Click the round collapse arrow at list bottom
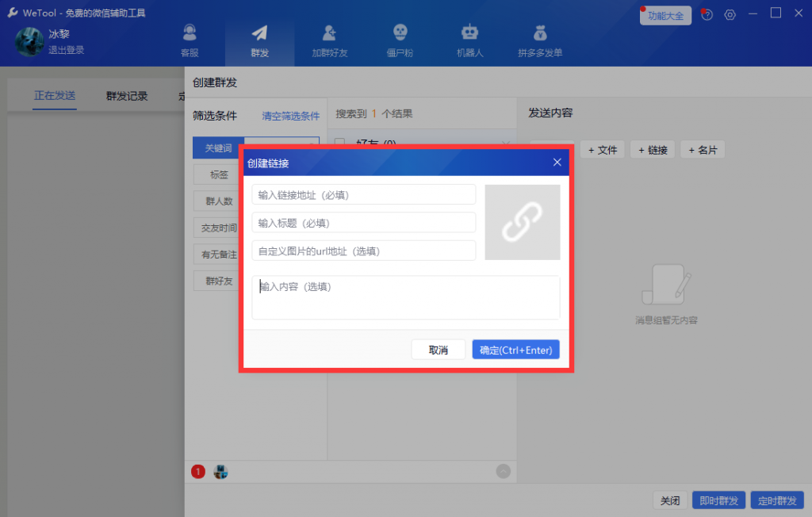The image size is (812, 517). coord(504,471)
